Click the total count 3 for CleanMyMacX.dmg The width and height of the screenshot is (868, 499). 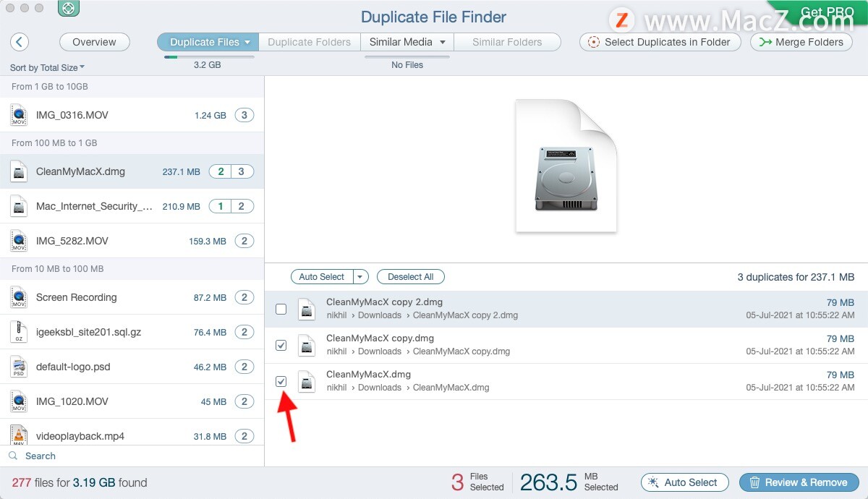click(242, 172)
